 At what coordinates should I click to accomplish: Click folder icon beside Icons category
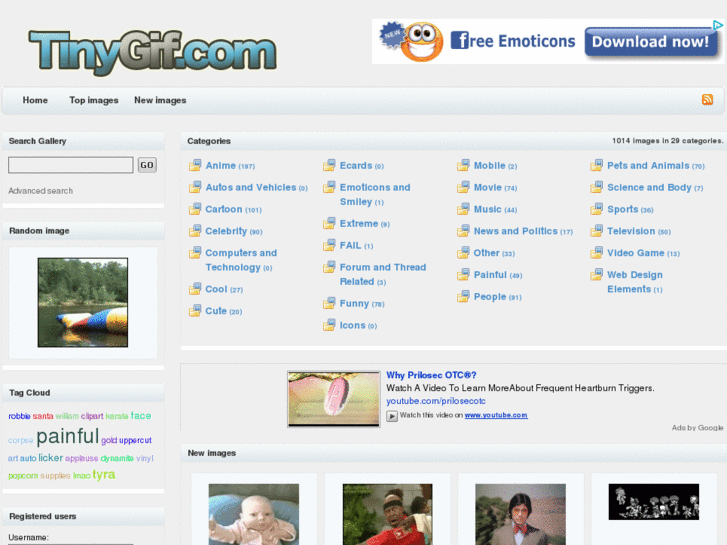329,325
